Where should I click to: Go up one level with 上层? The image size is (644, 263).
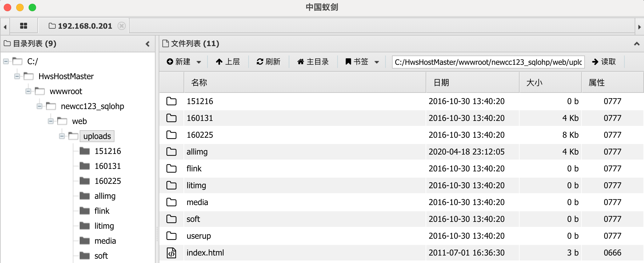(x=228, y=62)
